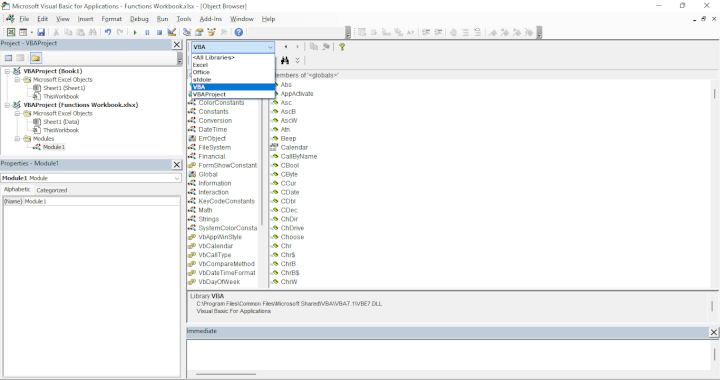Viewport: 720px width, 380px height.
Task: Click View Object icon in Project panel
Action: 20,58
